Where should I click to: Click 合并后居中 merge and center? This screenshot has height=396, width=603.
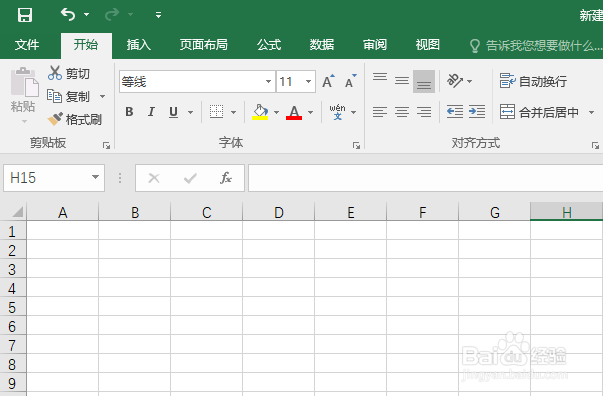pyautogui.click(x=540, y=112)
